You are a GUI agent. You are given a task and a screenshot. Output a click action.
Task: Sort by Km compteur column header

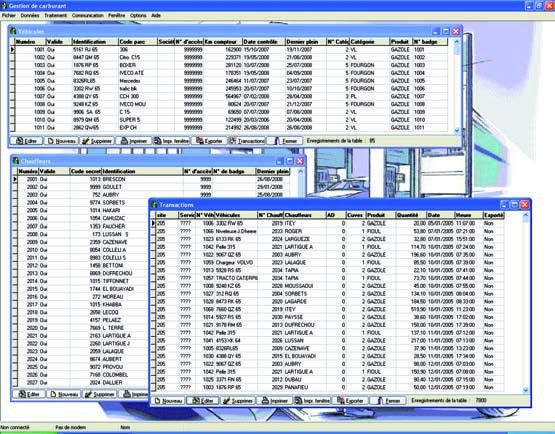point(223,42)
